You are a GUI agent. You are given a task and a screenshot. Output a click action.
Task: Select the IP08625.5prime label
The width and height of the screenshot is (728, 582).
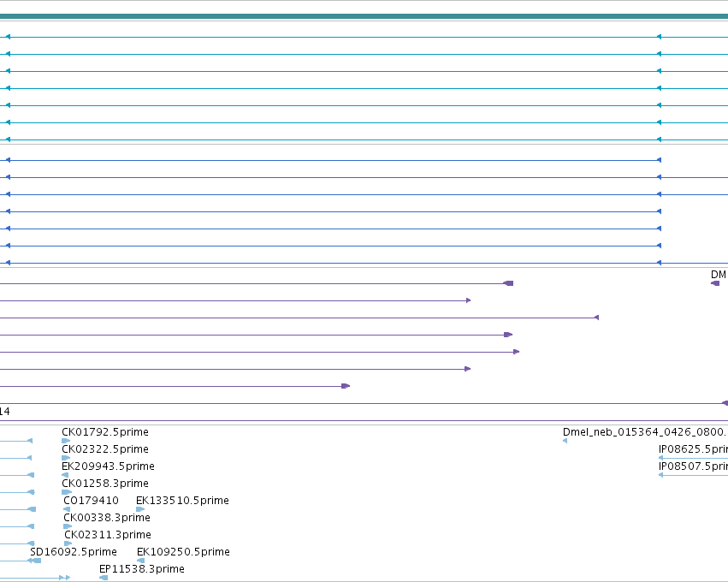pos(693,449)
